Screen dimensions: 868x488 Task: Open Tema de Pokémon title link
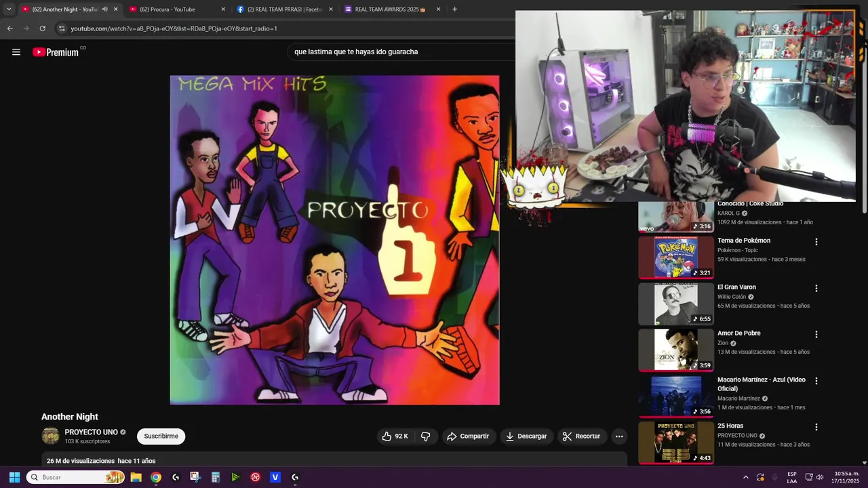744,241
